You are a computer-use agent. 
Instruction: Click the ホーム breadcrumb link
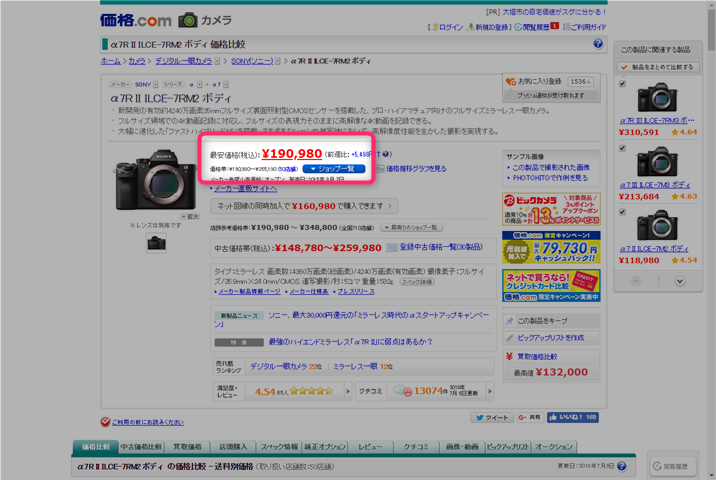click(111, 61)
